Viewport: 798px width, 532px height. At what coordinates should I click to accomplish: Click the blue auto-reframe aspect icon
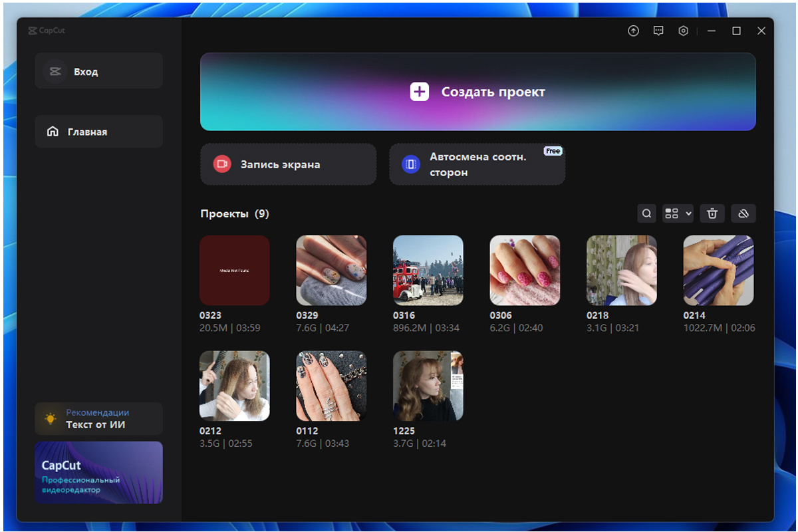[x=411, y=164]
